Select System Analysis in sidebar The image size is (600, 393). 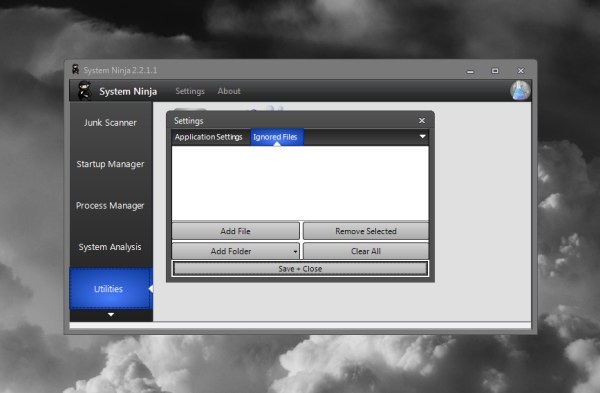pyautogui.click(x=110, y=247)
